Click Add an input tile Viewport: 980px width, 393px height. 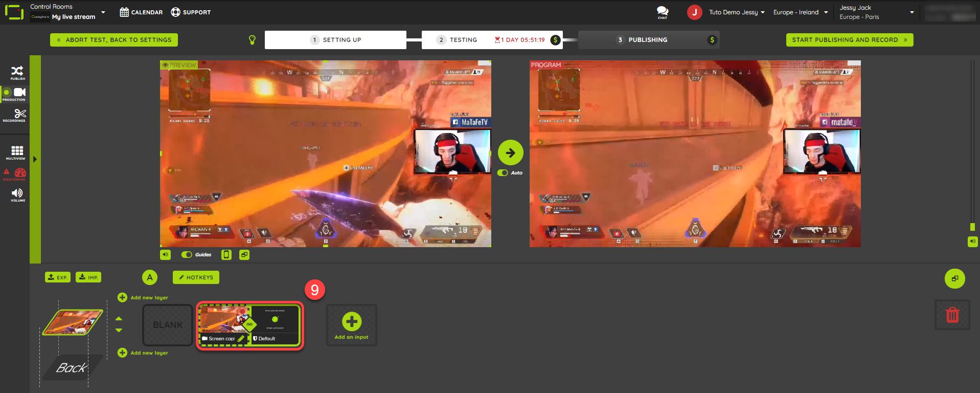(x=352, y=325)
